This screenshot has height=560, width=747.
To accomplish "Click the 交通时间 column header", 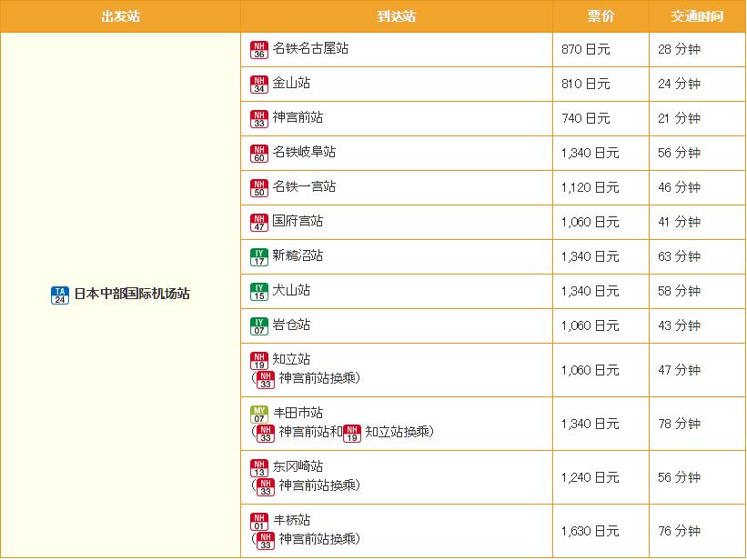I will [697, 16].
